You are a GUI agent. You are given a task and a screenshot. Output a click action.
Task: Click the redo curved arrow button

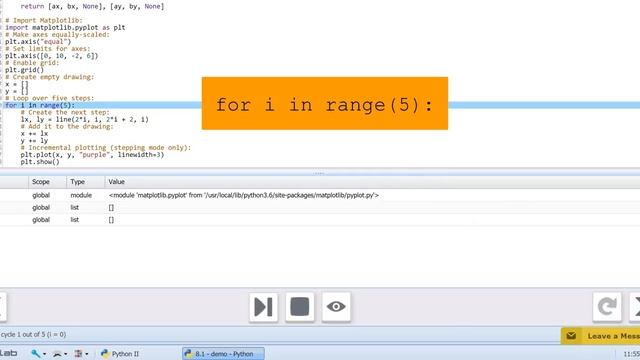point(607,307)
